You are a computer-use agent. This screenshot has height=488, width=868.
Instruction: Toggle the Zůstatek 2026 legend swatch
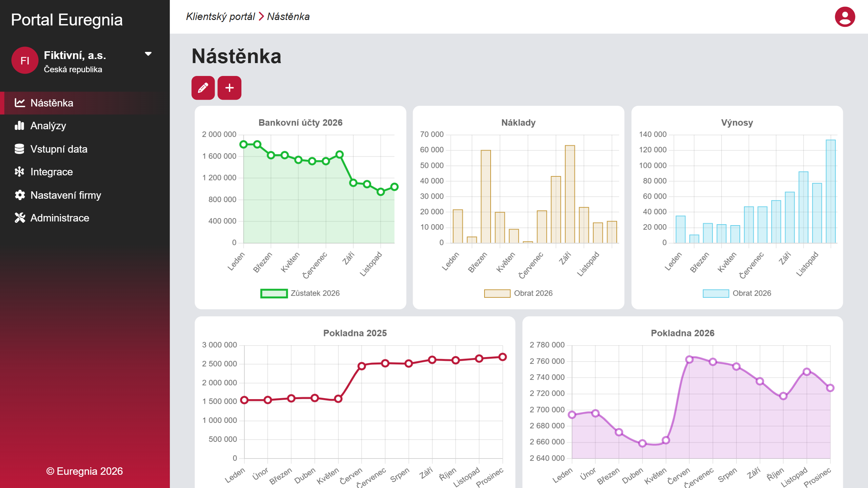(274, 293)
